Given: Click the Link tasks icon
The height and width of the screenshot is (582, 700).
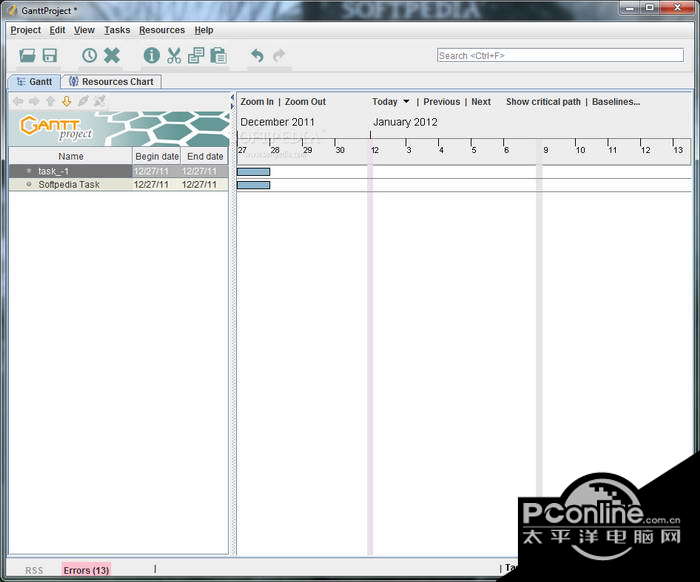Looking at the screenshot, I should click(x=83, y=101).
